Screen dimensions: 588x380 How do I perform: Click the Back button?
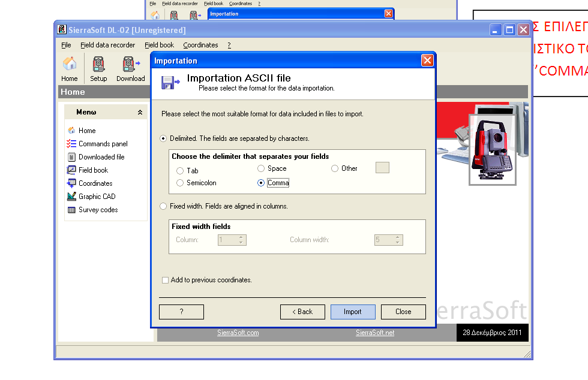point(302,312)
